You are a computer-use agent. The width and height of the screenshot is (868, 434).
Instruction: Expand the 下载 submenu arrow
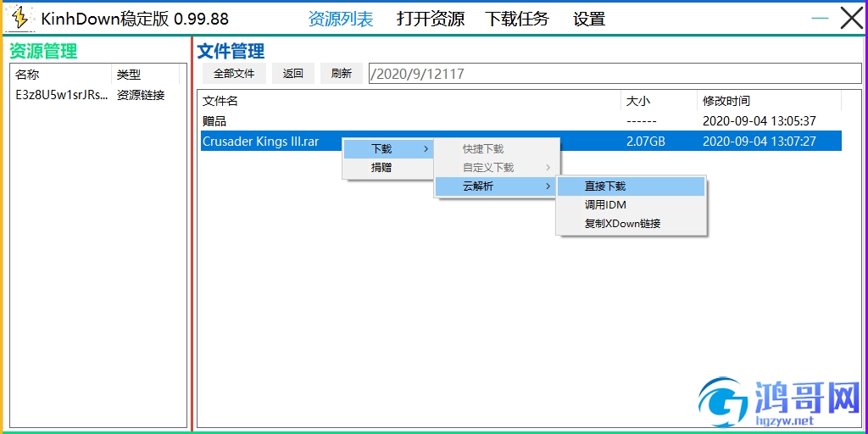[426, 149]
